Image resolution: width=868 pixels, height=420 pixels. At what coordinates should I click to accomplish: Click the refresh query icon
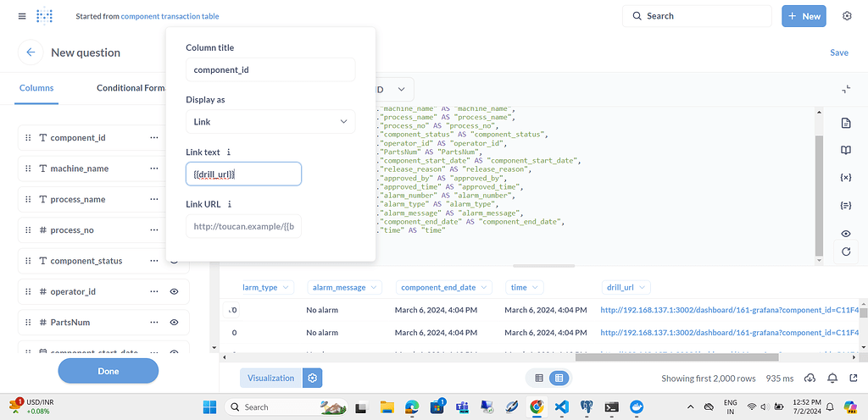tap(845, 251)
